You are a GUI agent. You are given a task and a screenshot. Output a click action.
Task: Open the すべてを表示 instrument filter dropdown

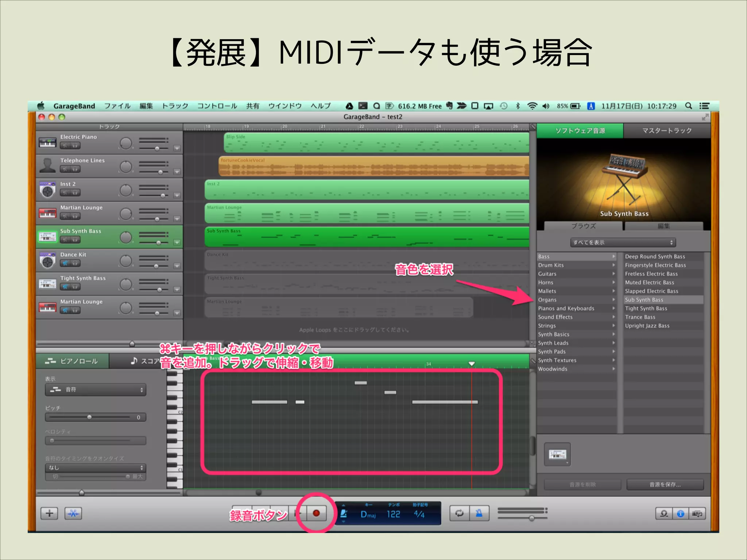[x=623, y=242]
